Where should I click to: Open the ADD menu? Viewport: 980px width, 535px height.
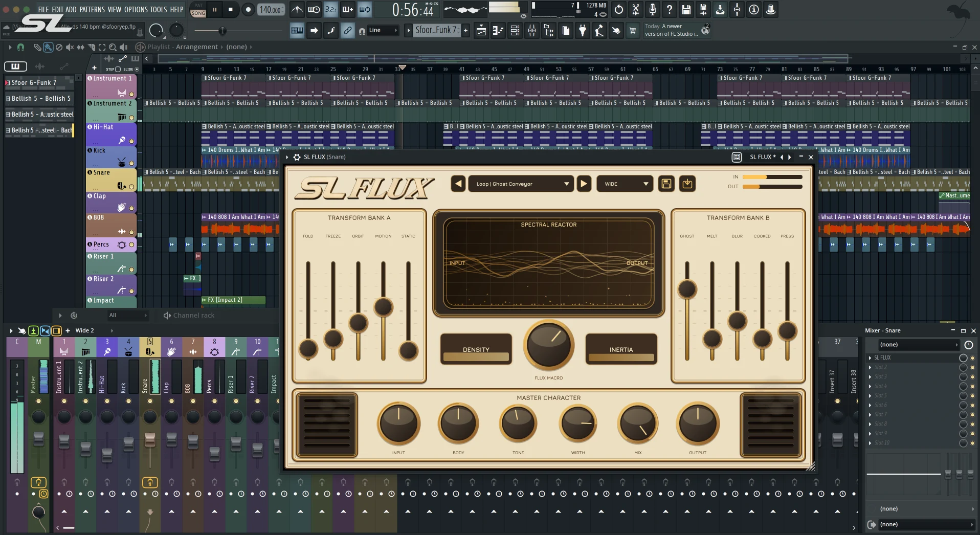[x=71, y=9]
